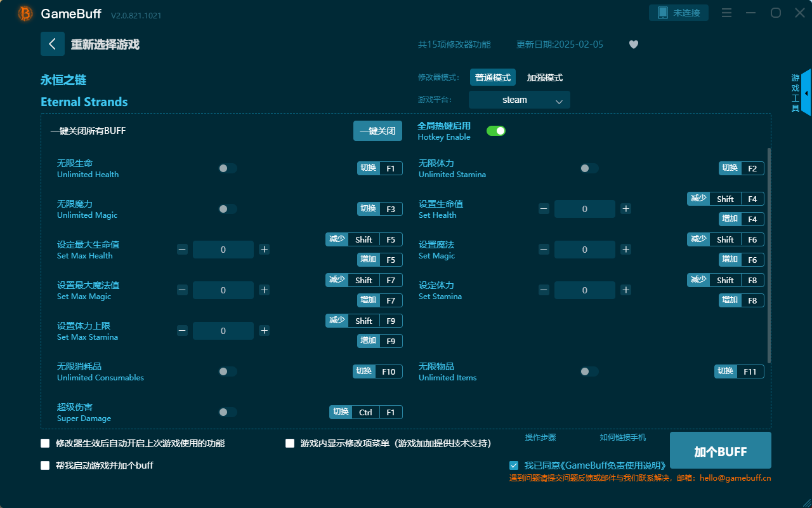The height and width of the screenshot is (508, 812).
Task: Click the 切换 F3 hotkey for Unlimited Magic
Action: (380, 209)
